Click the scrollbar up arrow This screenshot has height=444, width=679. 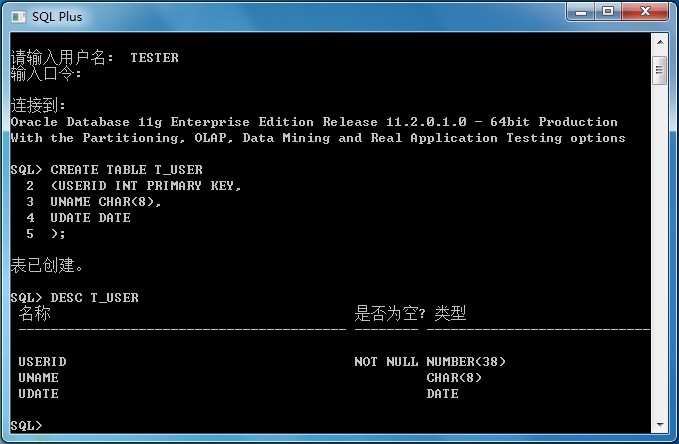[660, 42]
